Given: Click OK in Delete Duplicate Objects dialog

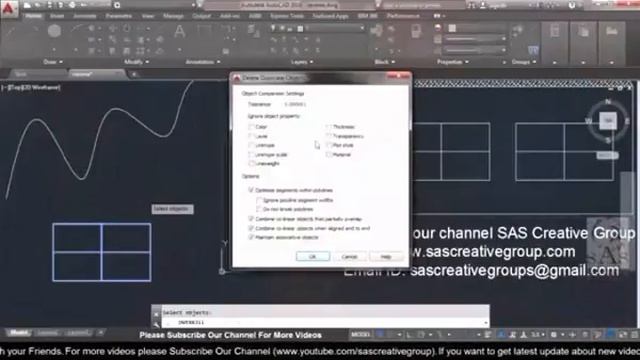Looking at the screenshot, I should 313,256.
